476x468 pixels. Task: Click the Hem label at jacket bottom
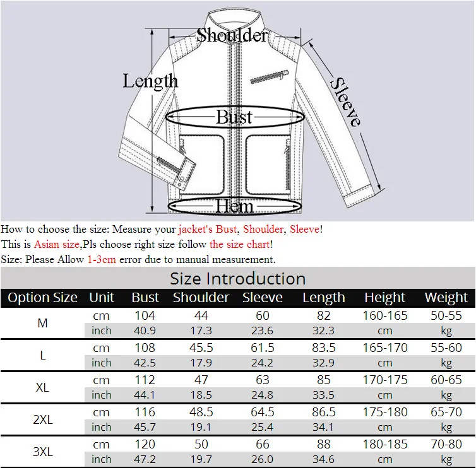click(234, 206)
